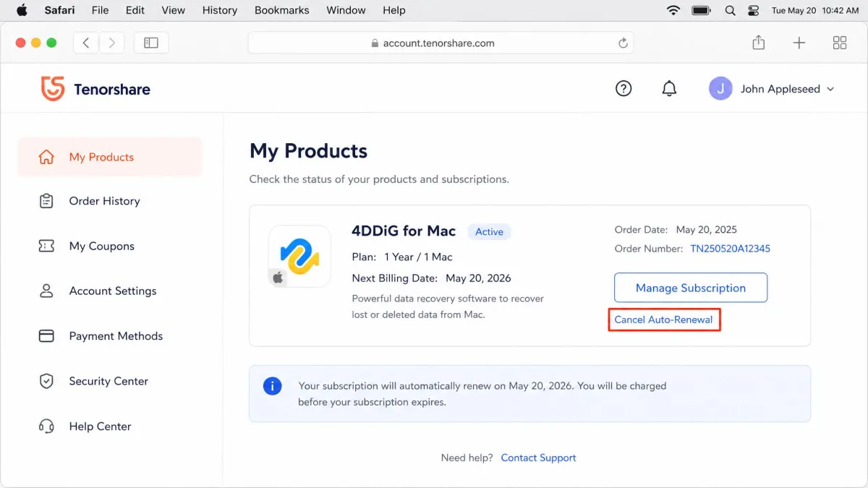Click the Account Settings person icon

coord(46,291)
